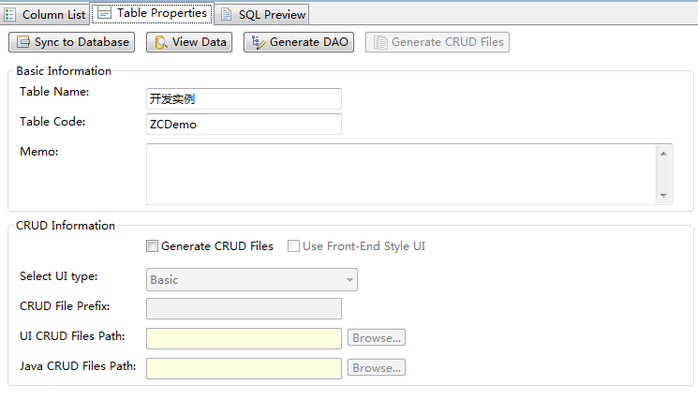Click the SQL Preview page icon
Screen dimensions: 698x400
(x=227, y=14)
